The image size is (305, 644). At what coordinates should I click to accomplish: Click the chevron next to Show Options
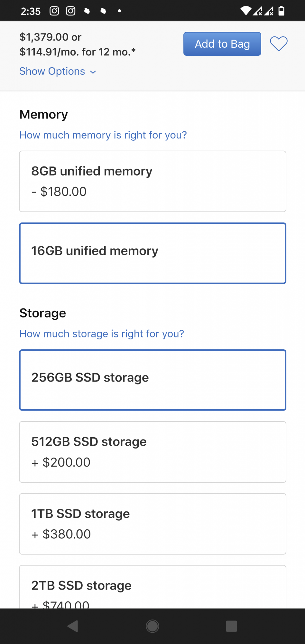click(93, 72)
